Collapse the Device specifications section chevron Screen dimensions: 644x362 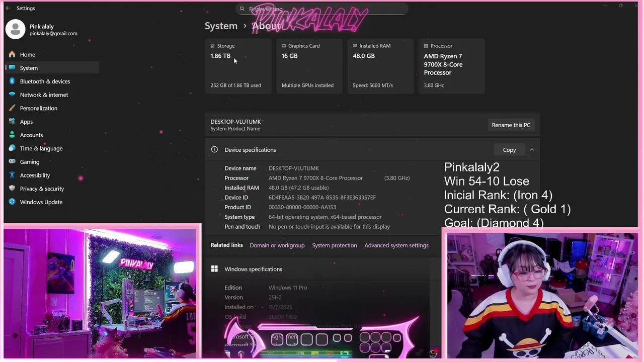(x=532, y=150)
